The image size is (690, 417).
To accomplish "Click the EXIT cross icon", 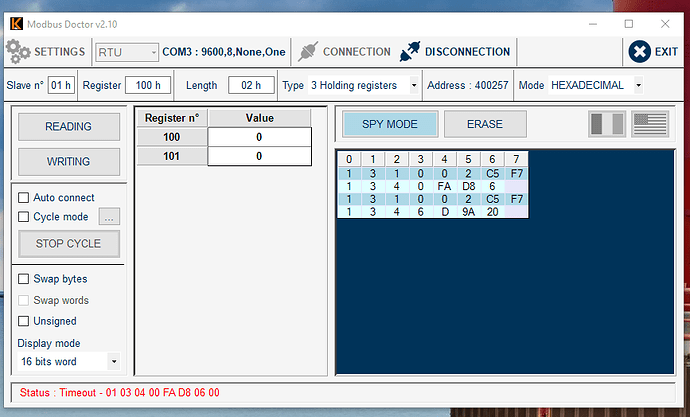I will coord(639,51).
